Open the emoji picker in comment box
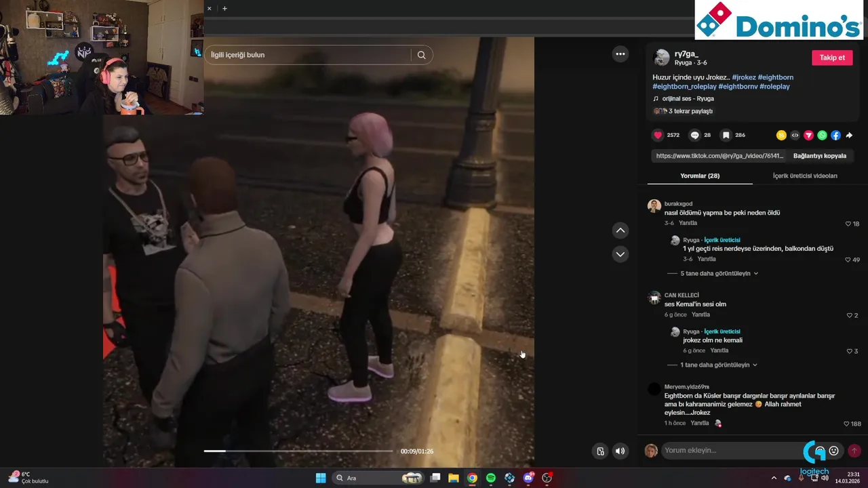The height and width of the screenshot is (488, 868). pyautogui.click(x=834, y=451)
